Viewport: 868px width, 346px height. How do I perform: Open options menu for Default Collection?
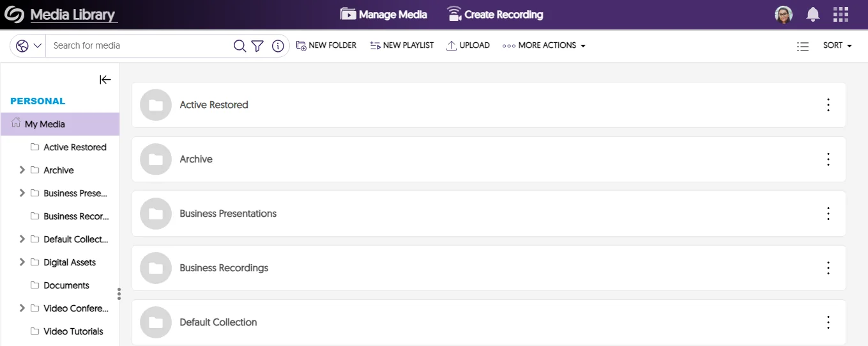(x=828, y=322)
